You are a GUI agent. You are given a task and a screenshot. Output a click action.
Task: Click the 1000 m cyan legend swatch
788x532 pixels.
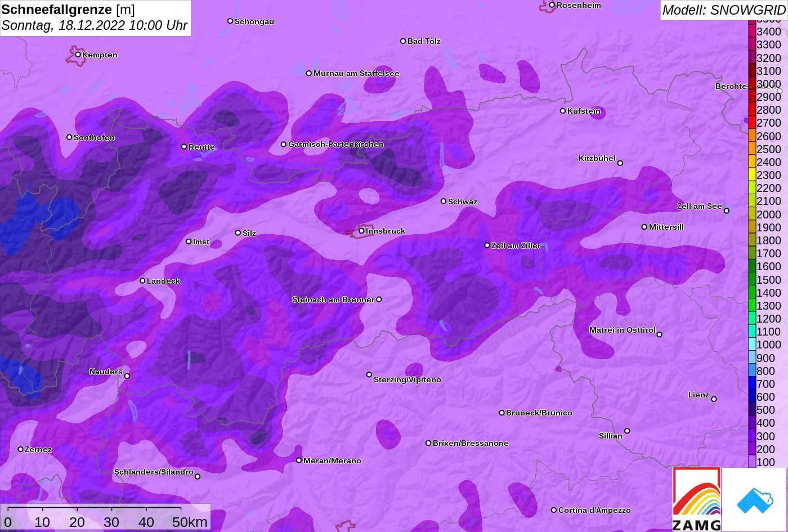752,345
